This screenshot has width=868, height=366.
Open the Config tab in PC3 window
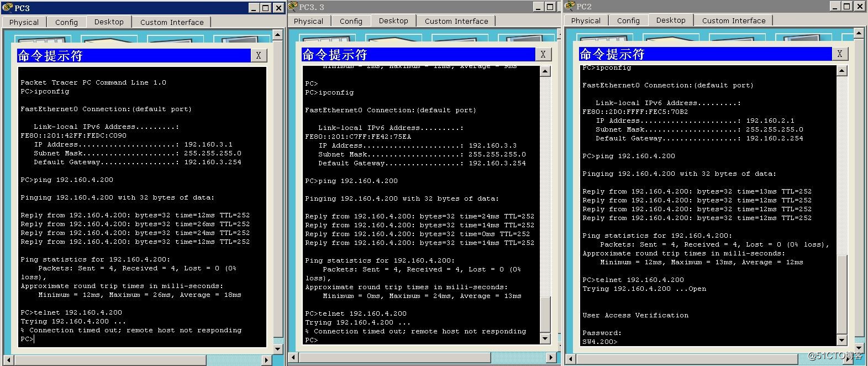click(x=66, y=22)
